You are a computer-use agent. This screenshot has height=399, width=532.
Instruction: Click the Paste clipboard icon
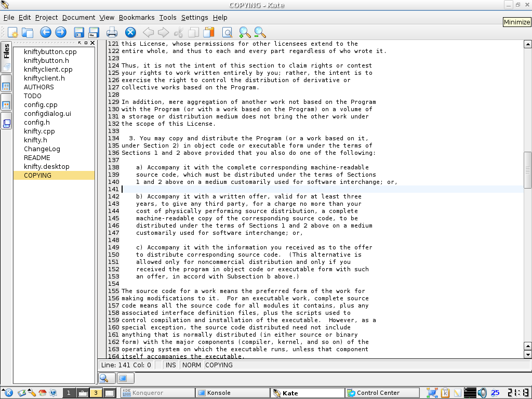(x=209, y=32)
